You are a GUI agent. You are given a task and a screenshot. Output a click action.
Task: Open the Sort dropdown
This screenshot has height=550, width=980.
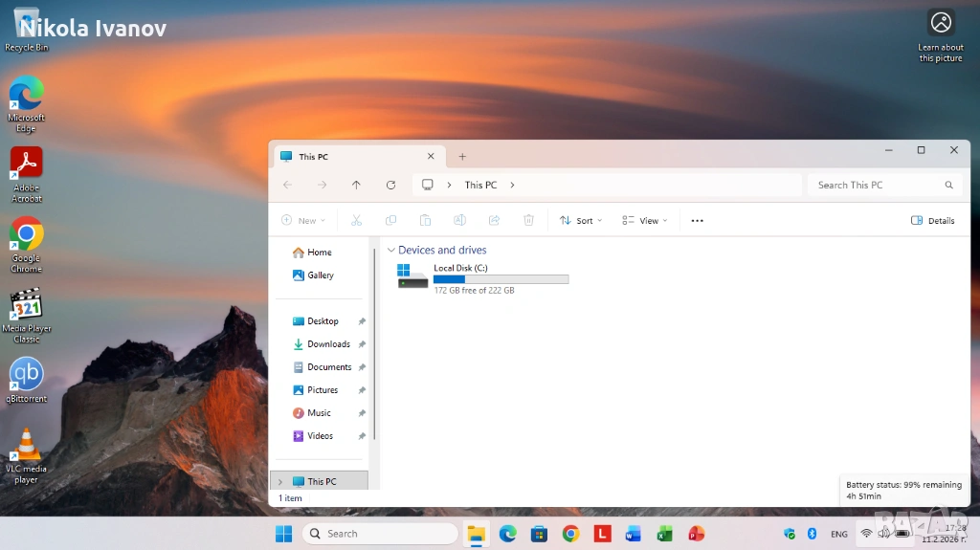tap(581, 221)
